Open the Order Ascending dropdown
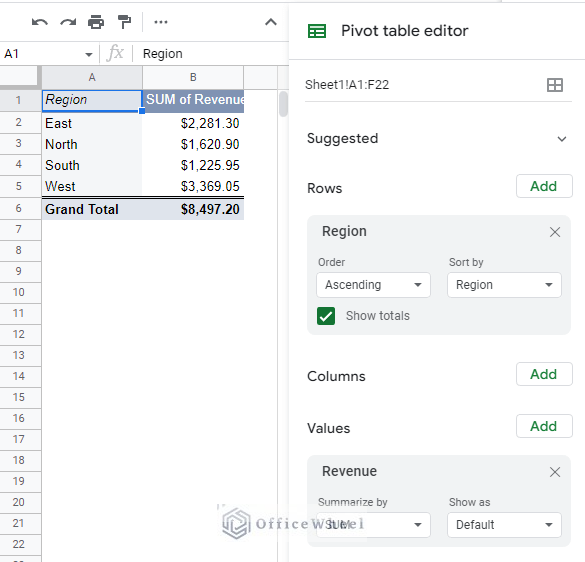 tap(373, 285)
